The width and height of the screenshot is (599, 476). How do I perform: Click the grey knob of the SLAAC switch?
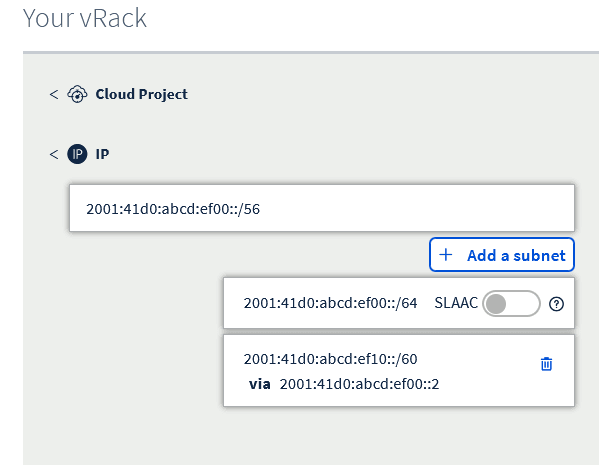496,304
